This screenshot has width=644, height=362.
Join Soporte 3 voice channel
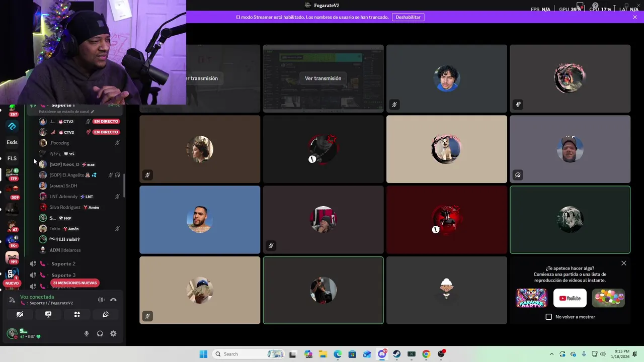click(x=63, y=275)
